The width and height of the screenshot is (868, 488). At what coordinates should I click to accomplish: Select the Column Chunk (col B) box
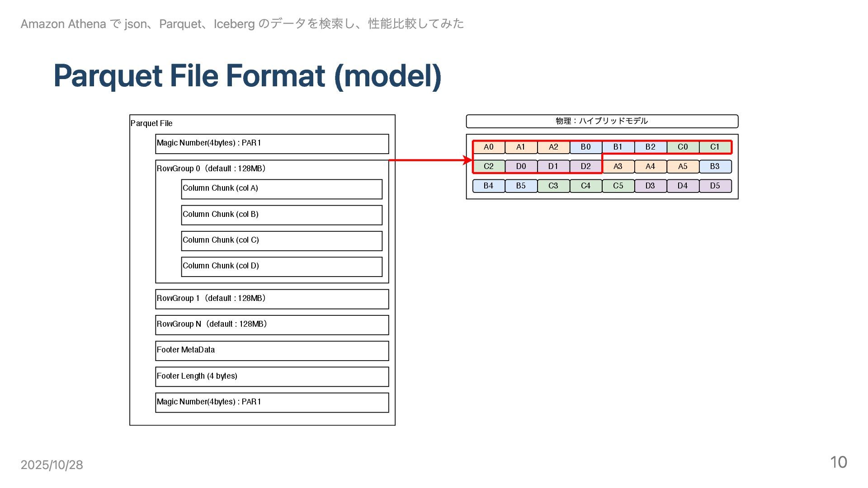[281, 215]
